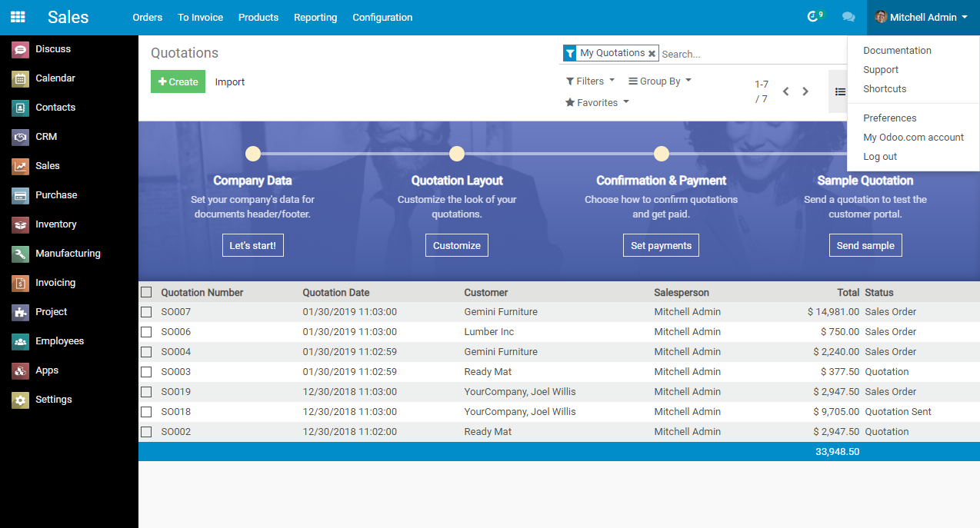Expand the Favorites dropdown

click(x=597, y=102)
